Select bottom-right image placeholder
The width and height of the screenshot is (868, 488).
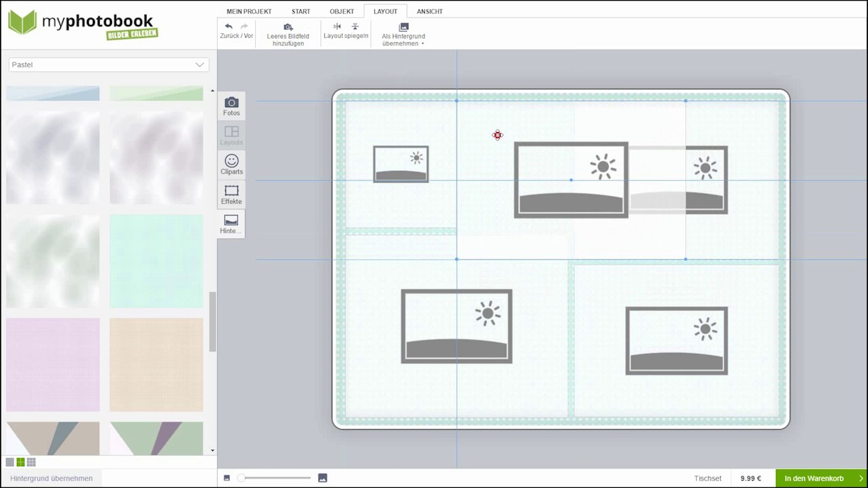click(677, 340)
